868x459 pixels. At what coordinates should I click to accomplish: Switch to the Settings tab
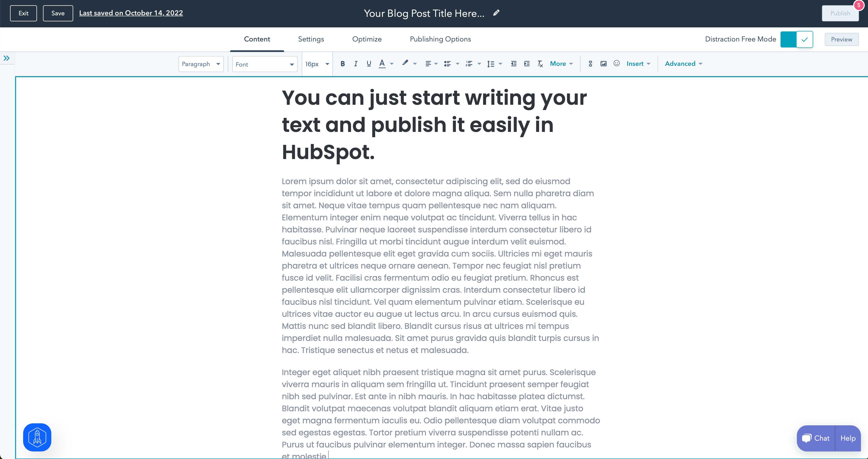pyautogui.click(x=311, y=39)
